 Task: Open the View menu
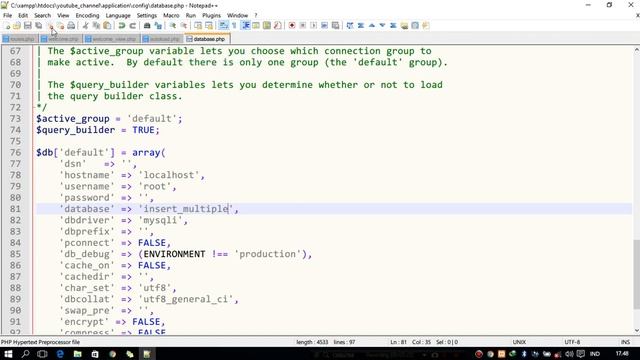63,16
